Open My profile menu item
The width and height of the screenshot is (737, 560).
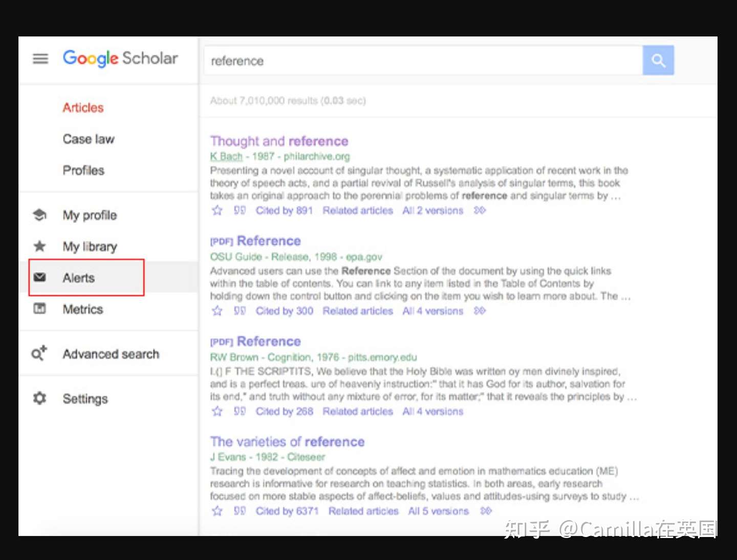point(90,215)
